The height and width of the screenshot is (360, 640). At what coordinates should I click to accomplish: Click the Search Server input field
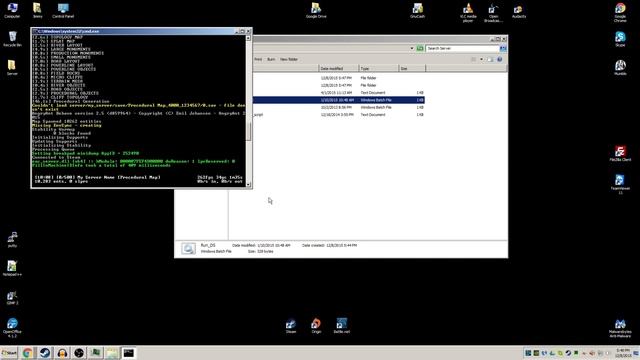[x=462, y=48]
